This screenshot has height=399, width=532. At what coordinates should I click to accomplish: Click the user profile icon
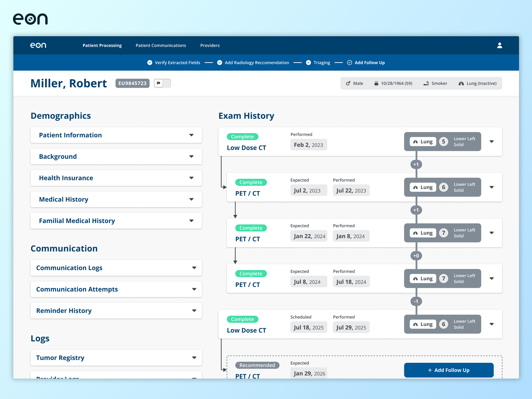(499, 46)
